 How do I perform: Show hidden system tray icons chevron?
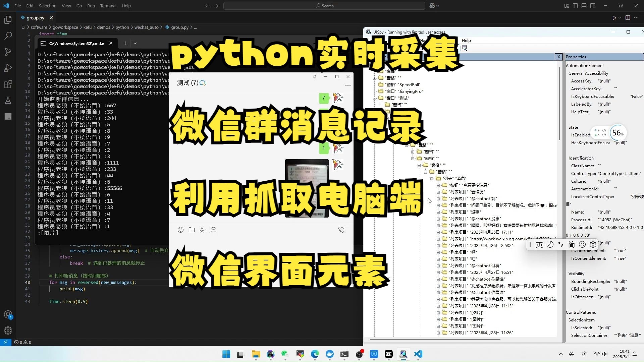coord(560,354)
